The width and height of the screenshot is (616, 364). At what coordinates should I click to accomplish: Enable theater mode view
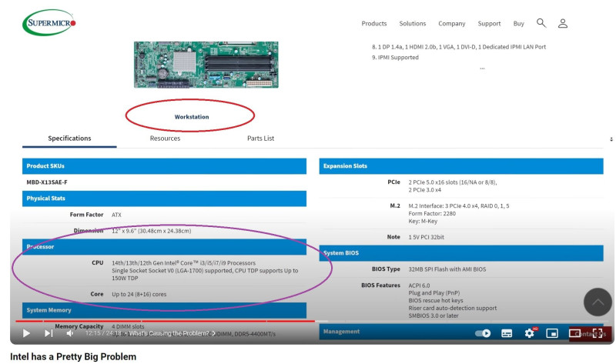point(574,333)
